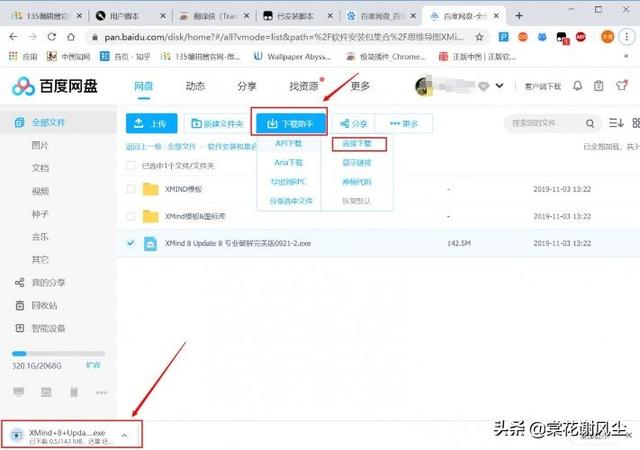Click the 全部文件 breadcrumb link

tap(182, 147)
